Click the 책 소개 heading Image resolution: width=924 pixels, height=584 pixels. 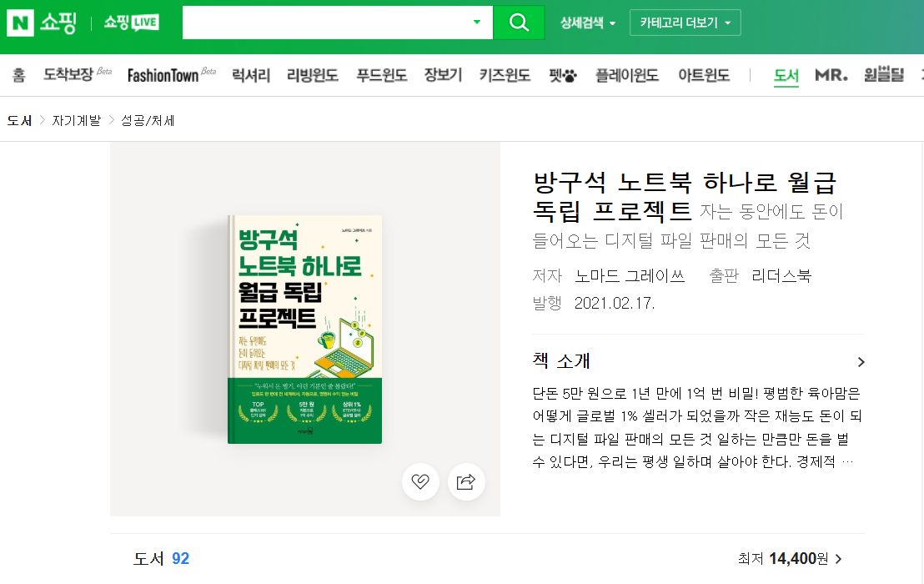[561, 360]
